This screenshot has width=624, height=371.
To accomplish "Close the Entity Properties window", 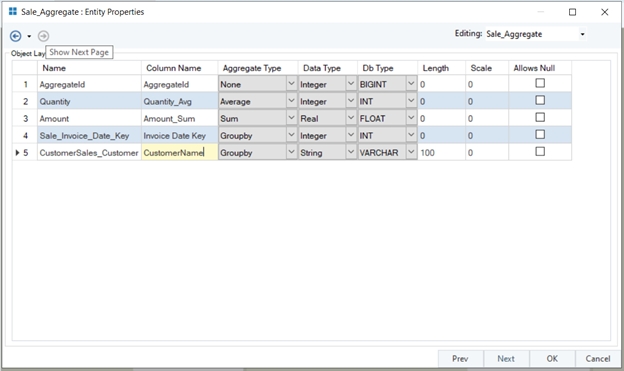I will click(604, 12).
